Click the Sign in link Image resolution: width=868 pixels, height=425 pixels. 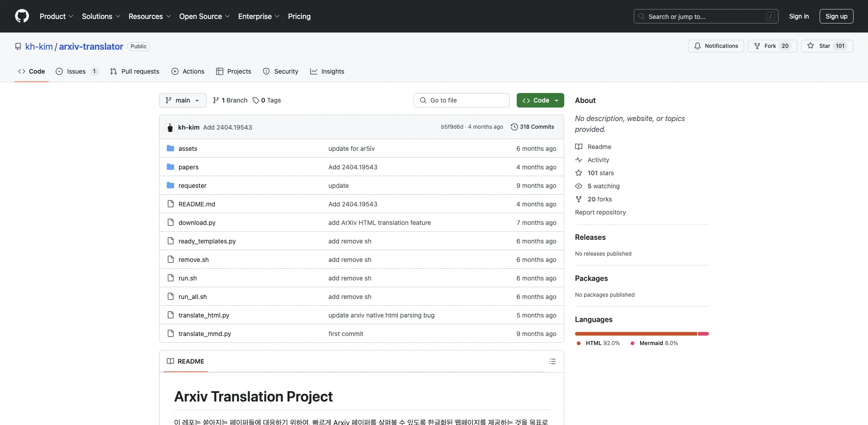pyautogui.click(x=799, y=16)
